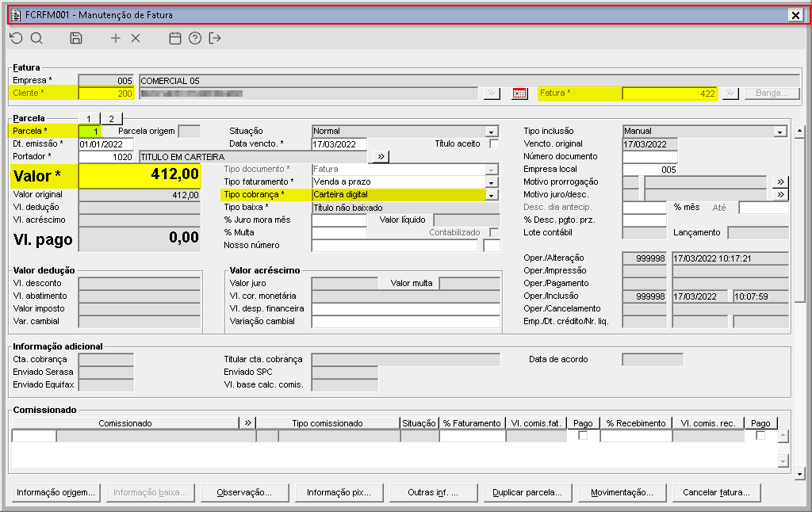Expand the Situação Normal dropdown
Image resolution: width=812 pixels, height=512 pixels.
point(492,132)
